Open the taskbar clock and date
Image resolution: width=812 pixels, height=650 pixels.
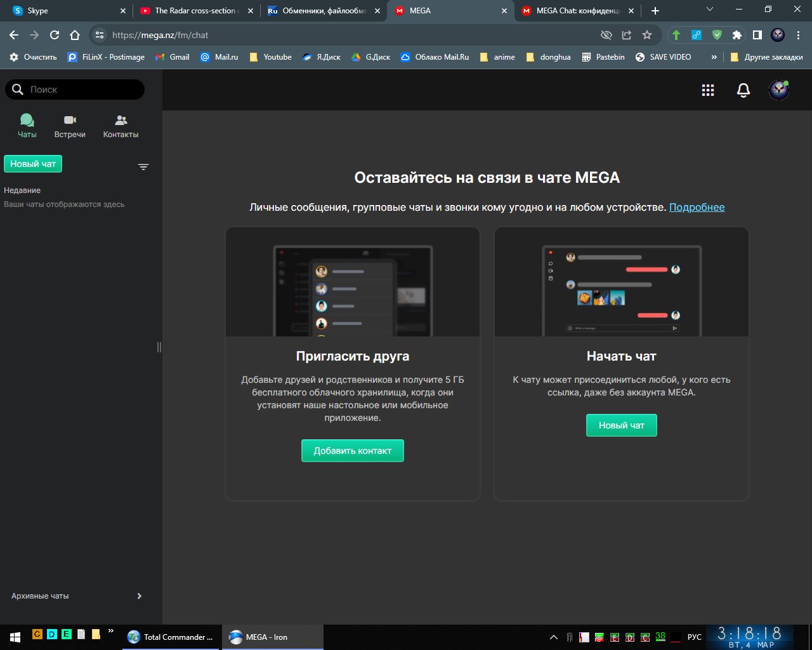[x=750, y=637]
